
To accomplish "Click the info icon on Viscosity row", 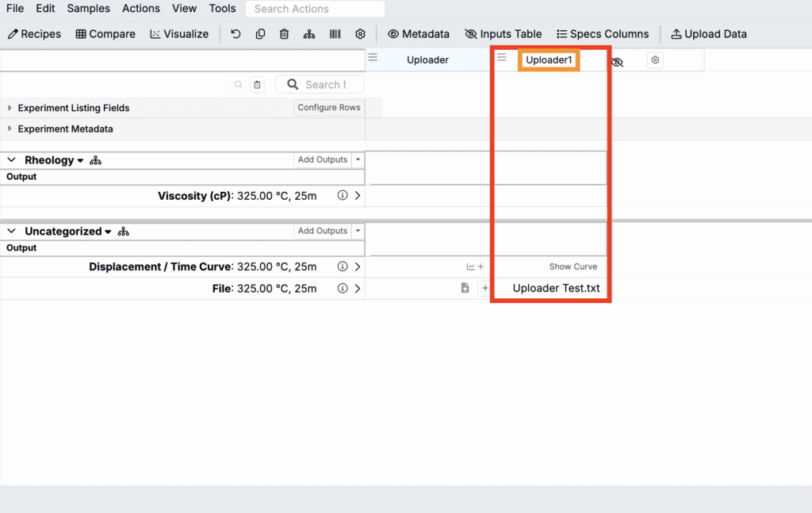I will click(x=343, y=196).
